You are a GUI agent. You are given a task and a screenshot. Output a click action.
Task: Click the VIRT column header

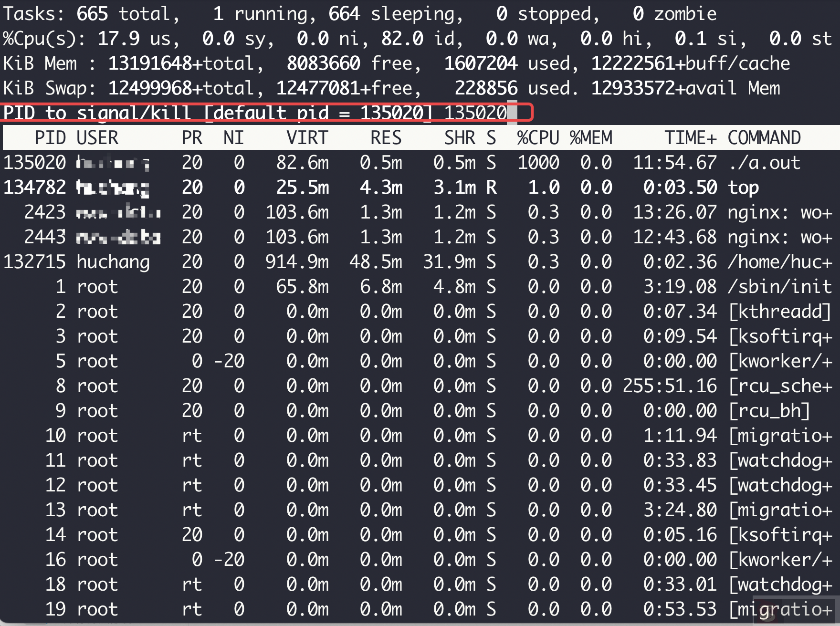307,138
